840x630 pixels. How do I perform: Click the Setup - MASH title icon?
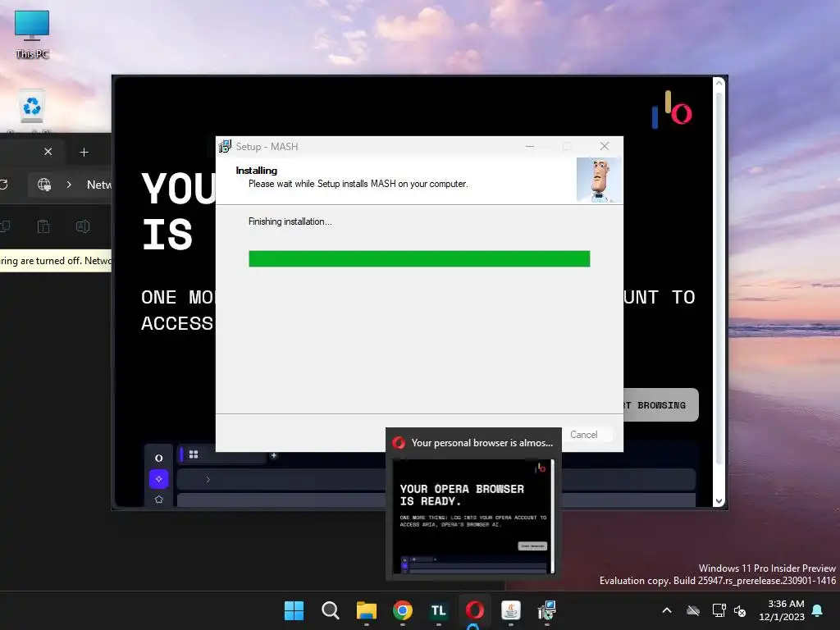[225, 146]
